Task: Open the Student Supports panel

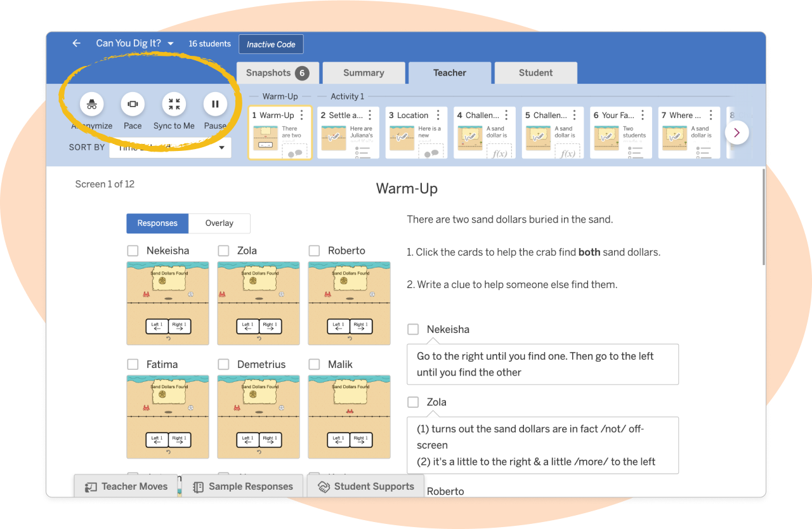Action: pos(366,486)
